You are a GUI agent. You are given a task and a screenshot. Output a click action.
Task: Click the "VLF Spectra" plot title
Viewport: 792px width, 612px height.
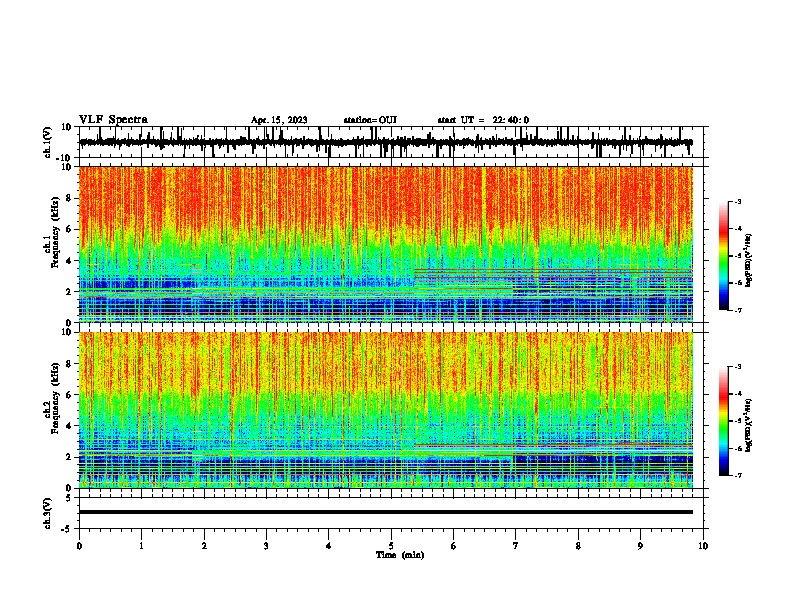(113, 120)
